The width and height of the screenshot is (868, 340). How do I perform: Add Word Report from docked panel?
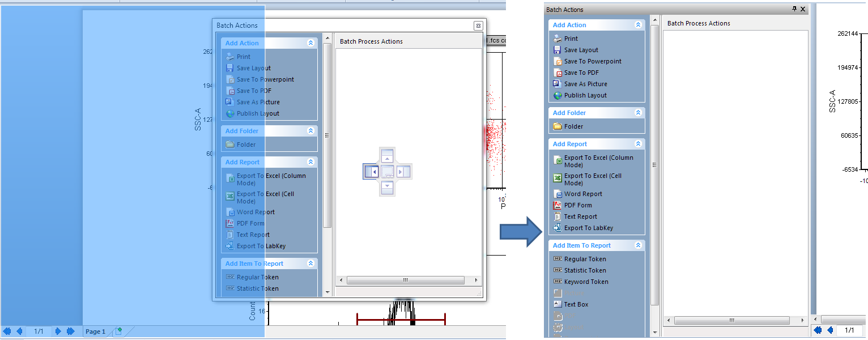pyautogui.click(x=582, y=194)
